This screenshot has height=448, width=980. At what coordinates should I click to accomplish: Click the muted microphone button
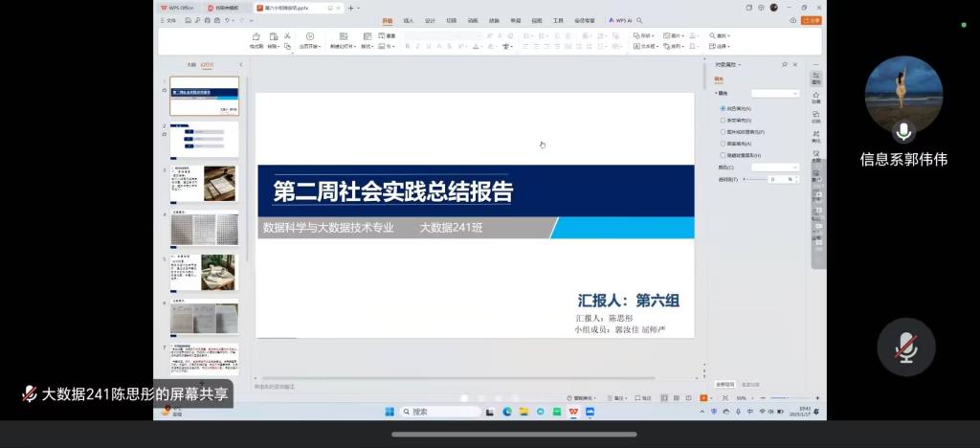(905, 347)
